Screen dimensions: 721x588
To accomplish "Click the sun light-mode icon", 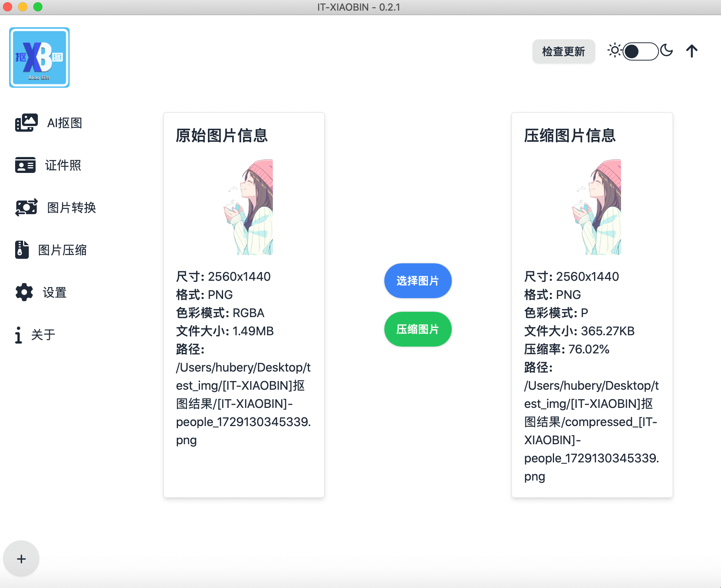I will 615,50.
